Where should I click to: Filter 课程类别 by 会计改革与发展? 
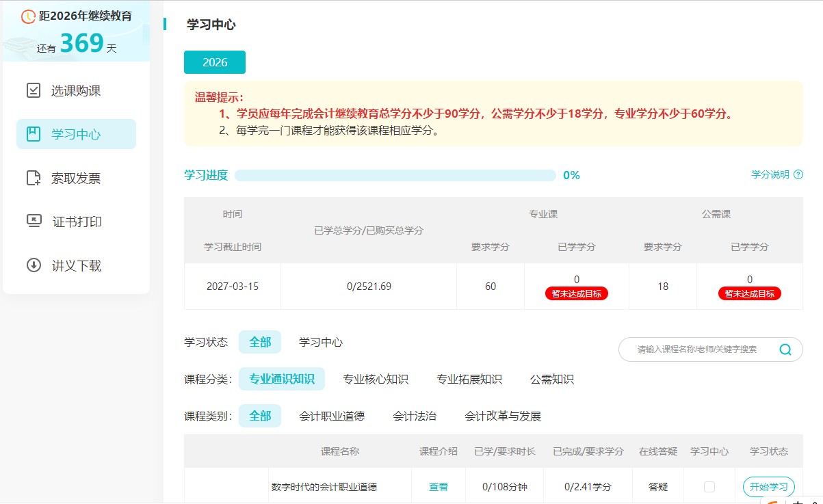tap(503, 416)
